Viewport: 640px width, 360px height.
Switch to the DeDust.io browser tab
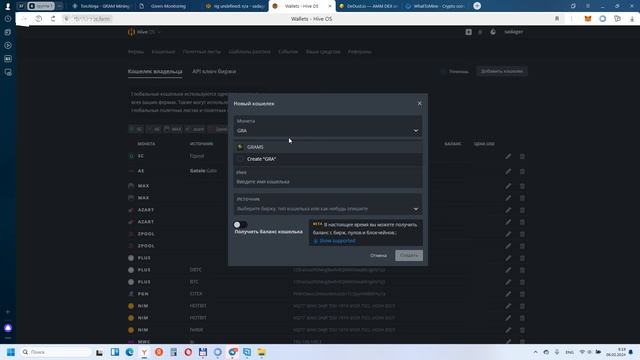[x=368, y=6]
